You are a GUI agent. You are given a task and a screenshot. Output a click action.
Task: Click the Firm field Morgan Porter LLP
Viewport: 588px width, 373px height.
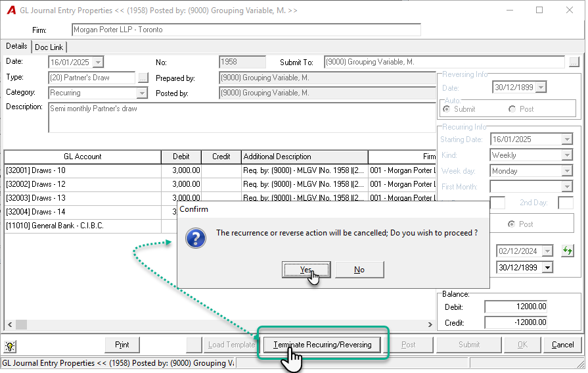[x=246, y=30]
